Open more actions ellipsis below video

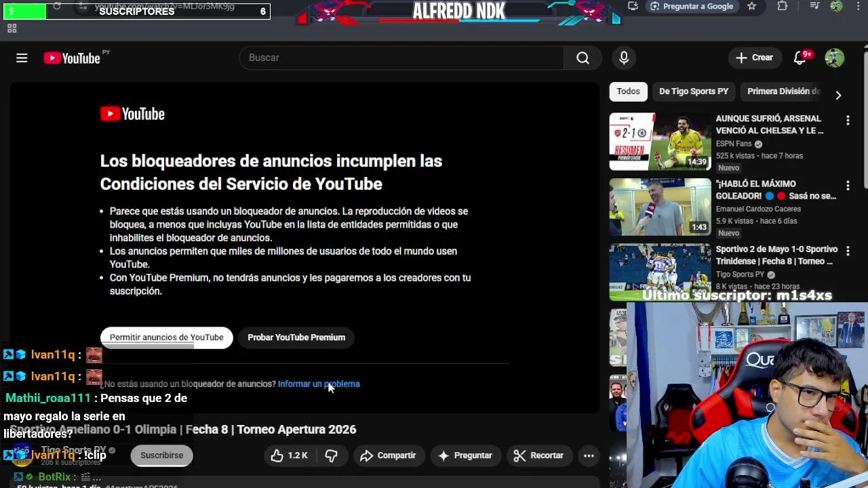click(x=589, y=455)
